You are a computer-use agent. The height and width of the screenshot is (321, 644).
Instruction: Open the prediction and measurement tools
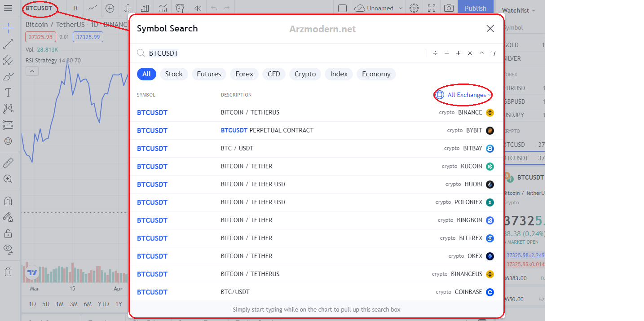point(8,125)
